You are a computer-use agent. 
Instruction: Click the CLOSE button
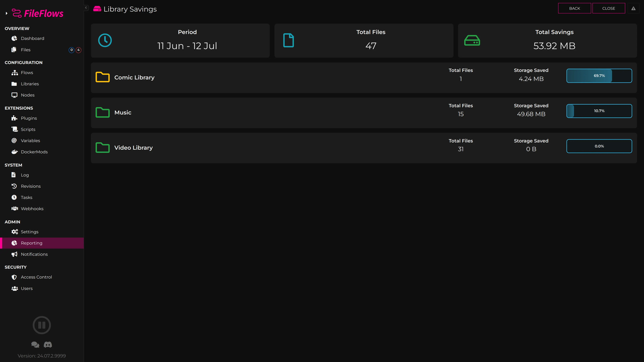[x=608, y=8]
